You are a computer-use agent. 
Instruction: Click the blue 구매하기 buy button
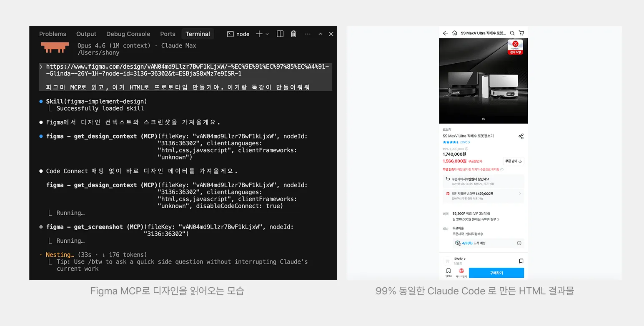[x=496, y=273]
